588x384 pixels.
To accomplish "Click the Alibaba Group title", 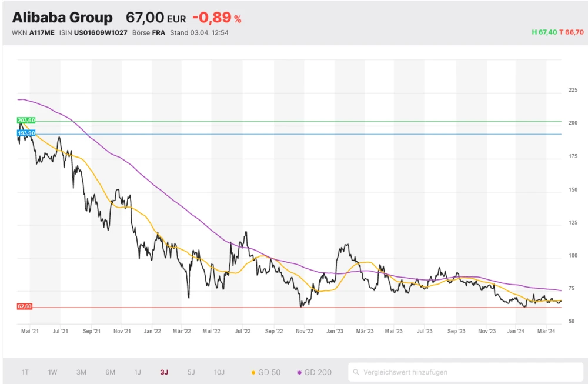I will [x=62, y=18].
